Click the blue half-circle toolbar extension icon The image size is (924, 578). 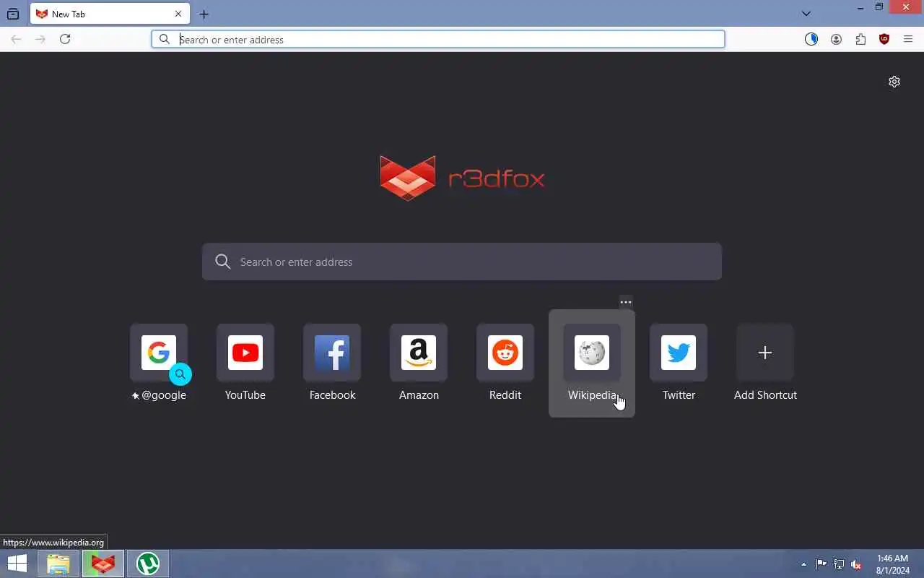(x=811, y=39)
